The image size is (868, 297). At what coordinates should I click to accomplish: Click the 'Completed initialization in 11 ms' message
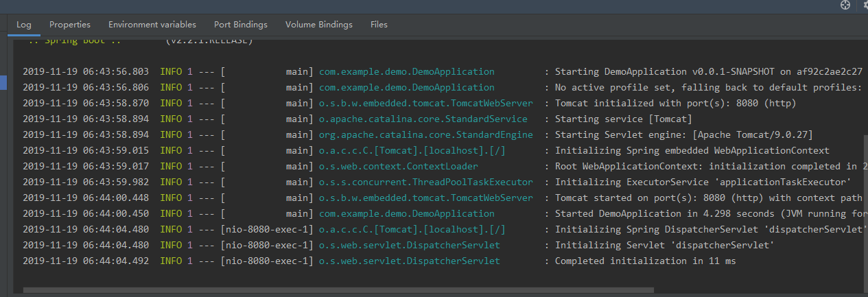(x=645, y=261)
